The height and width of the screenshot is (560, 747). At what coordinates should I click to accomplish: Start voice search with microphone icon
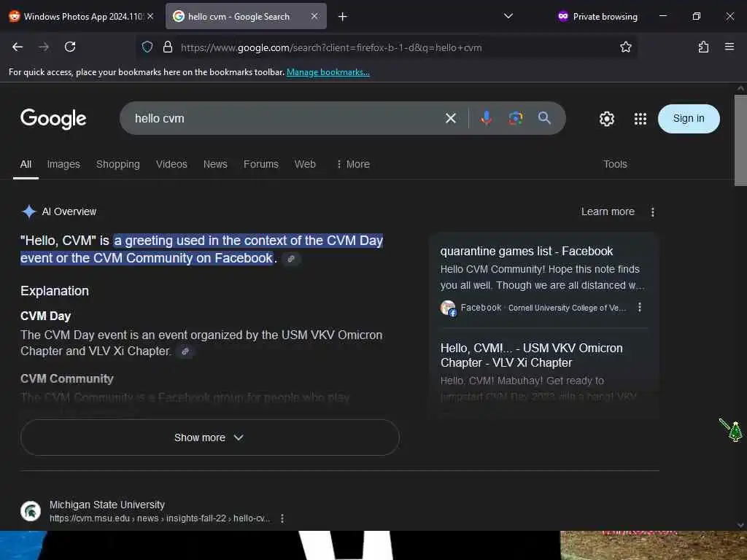click(x=486, y=118)
